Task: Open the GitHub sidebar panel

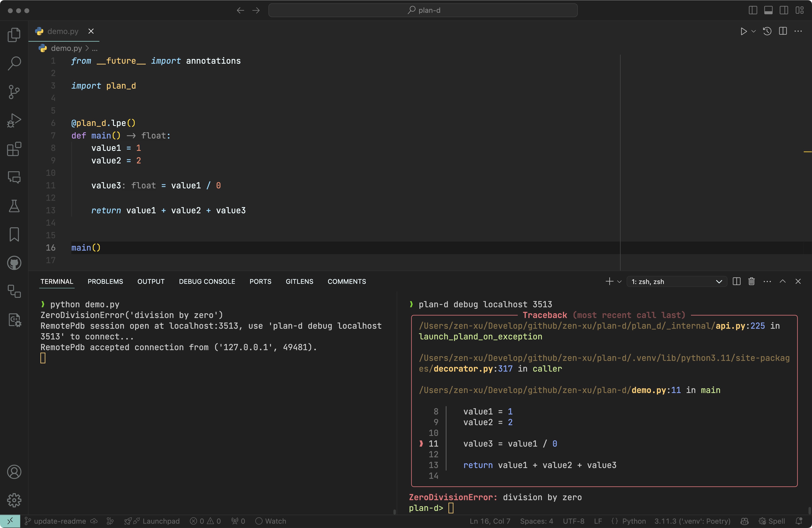Action: pos(14,263)
